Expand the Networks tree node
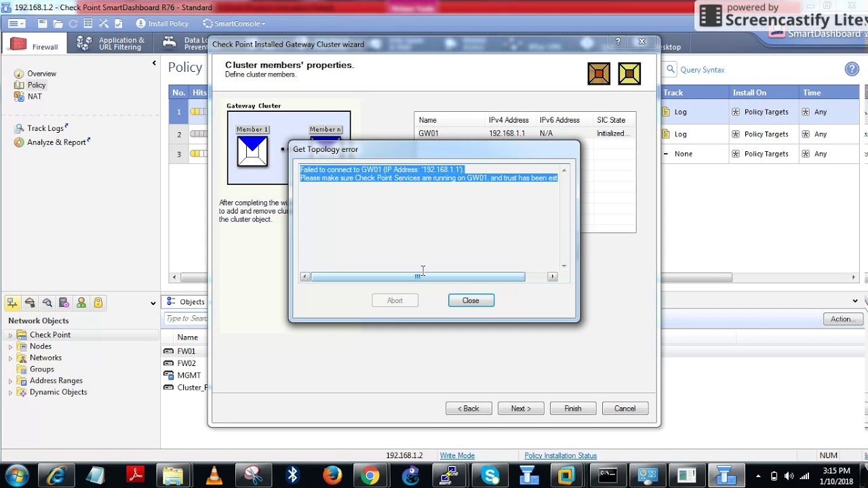 10,359
